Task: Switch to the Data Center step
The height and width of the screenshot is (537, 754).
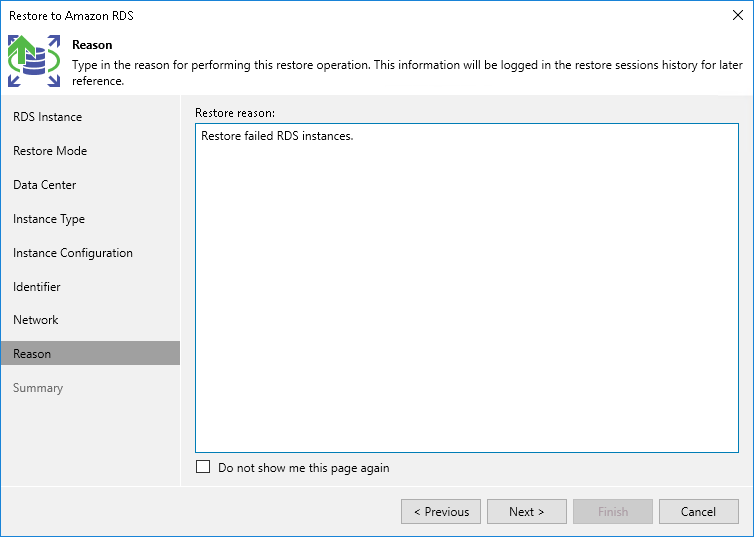Action: coord(45,185)
